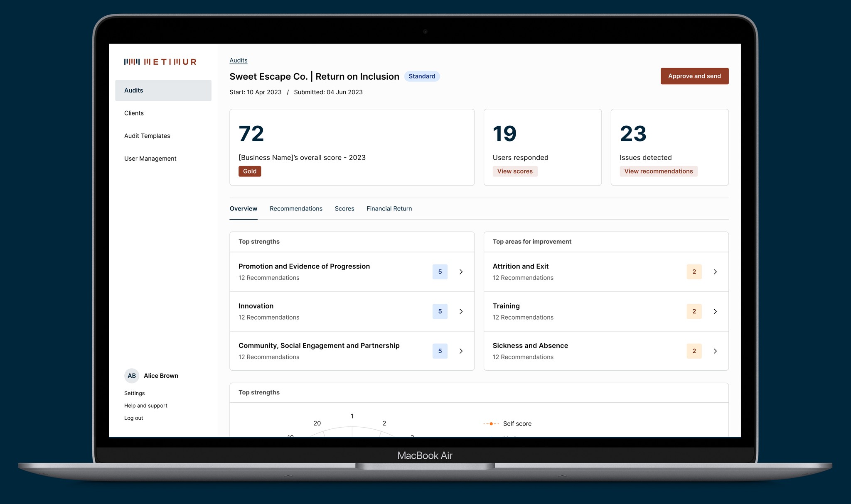
Task: Click View recommendations button
Action: [x=658, y=171]
